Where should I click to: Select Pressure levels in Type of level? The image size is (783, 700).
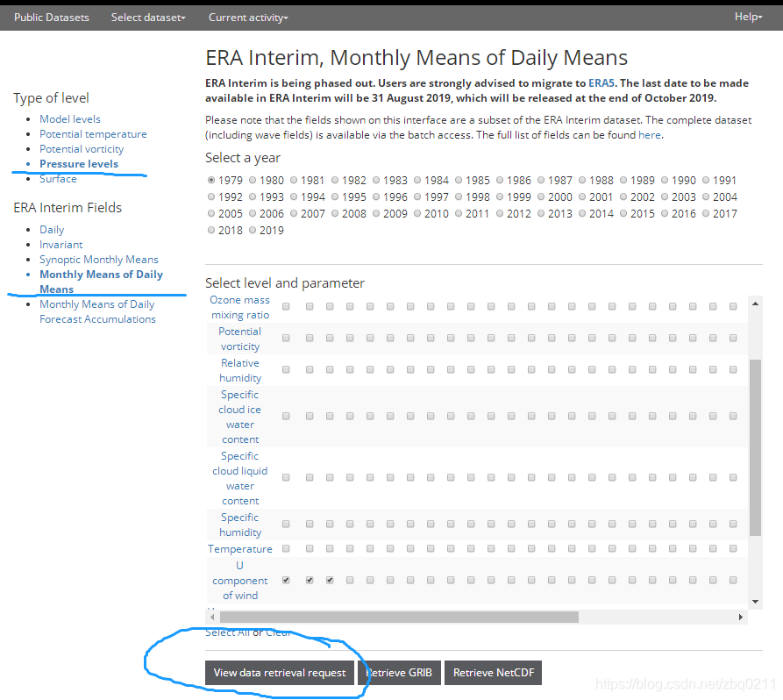(79, 164)
